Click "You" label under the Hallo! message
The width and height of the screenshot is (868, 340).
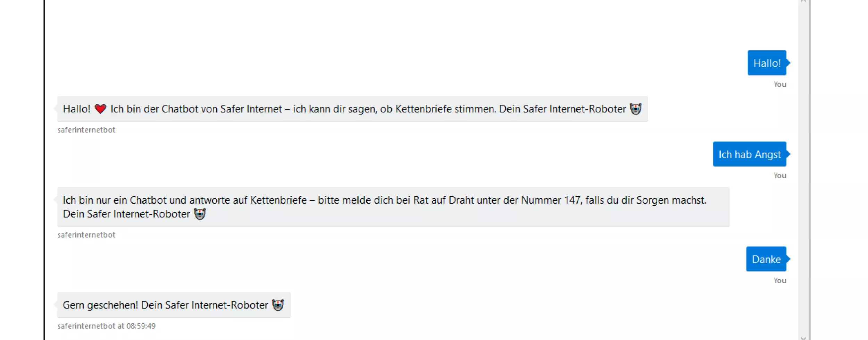tap(780, 84)
